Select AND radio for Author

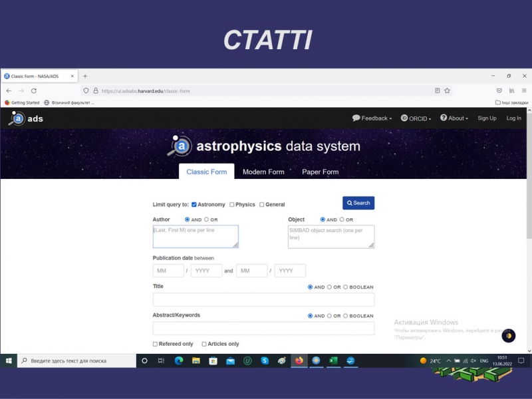(x=187, y=219)
